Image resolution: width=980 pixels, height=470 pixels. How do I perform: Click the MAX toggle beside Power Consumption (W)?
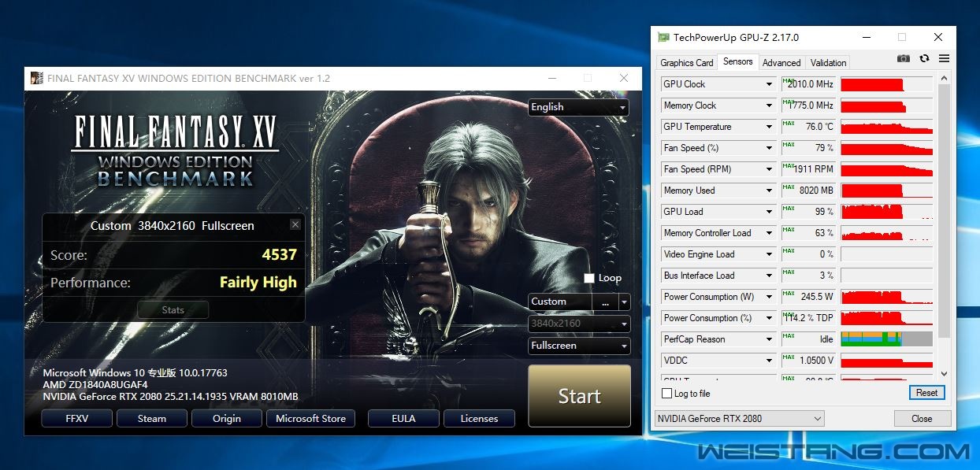[788, 293]
